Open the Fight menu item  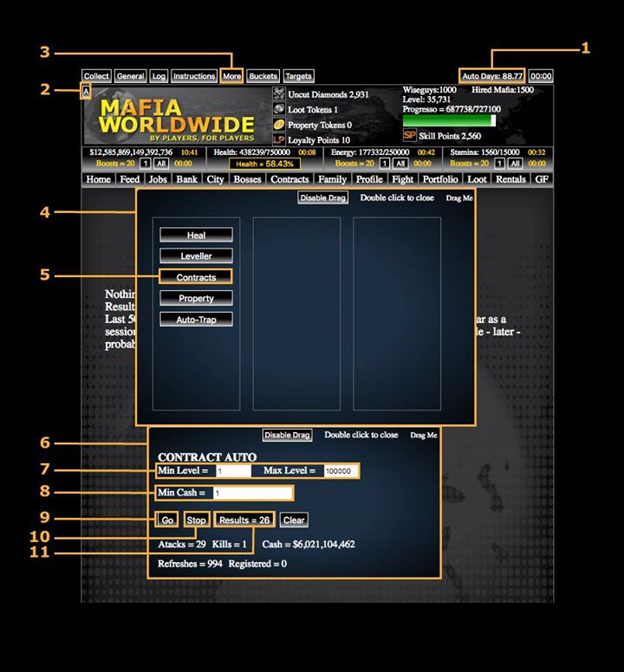tap(403, 179)
